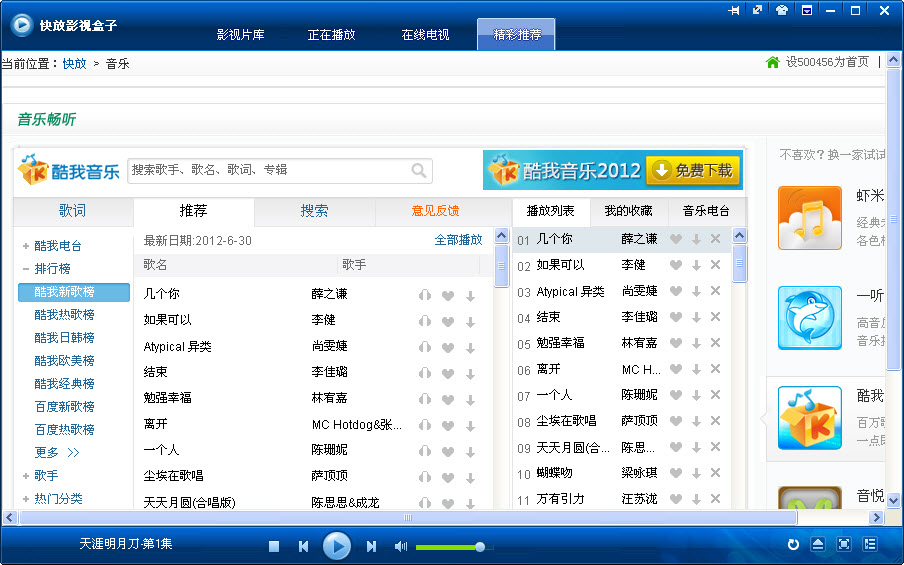This screenshot has width=904, height=565.
Task: Collapse the 排行榜 tree node
Action: (26, 269)
